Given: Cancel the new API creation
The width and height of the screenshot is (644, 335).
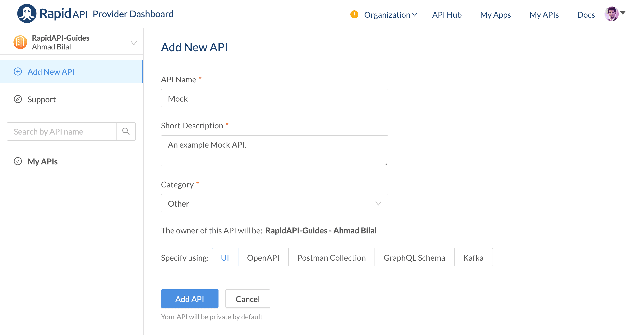Looking at the screenshot, I should 247,299.
